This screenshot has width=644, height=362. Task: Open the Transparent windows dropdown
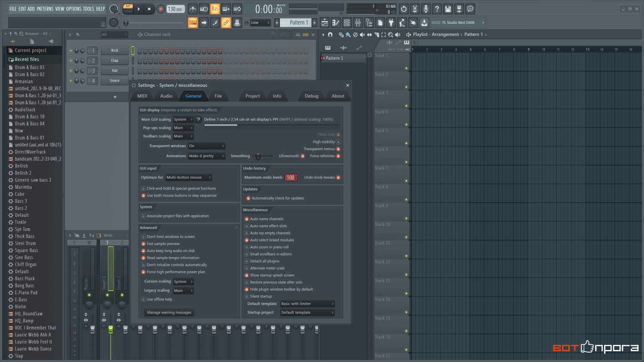(x=207, y=146)
